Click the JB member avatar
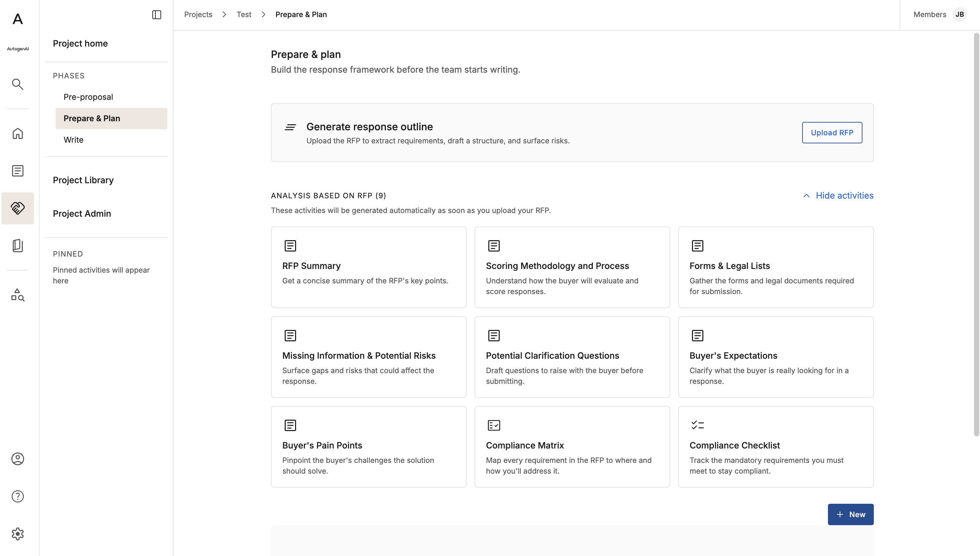The height and width of the screenshot is (556, 980). click(959, 14)
